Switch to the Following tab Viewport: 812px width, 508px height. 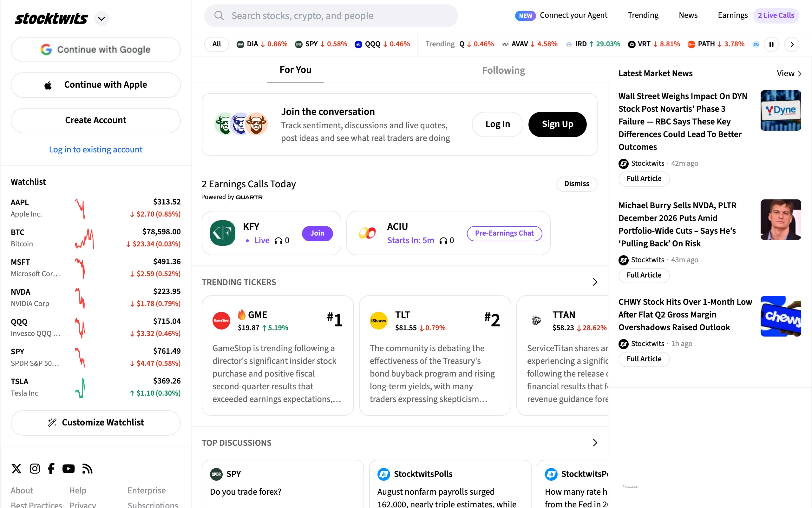[503, 70]
